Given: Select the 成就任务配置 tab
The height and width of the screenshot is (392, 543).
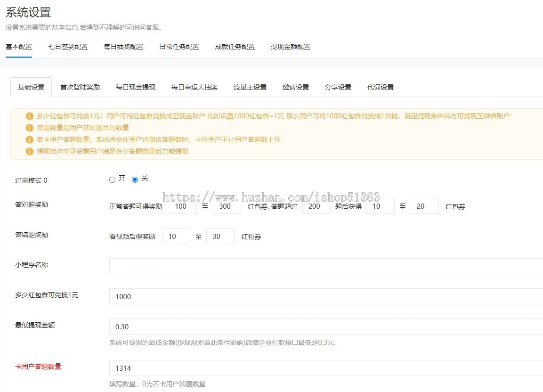Looking at the screenshot, I should point(235,47).
